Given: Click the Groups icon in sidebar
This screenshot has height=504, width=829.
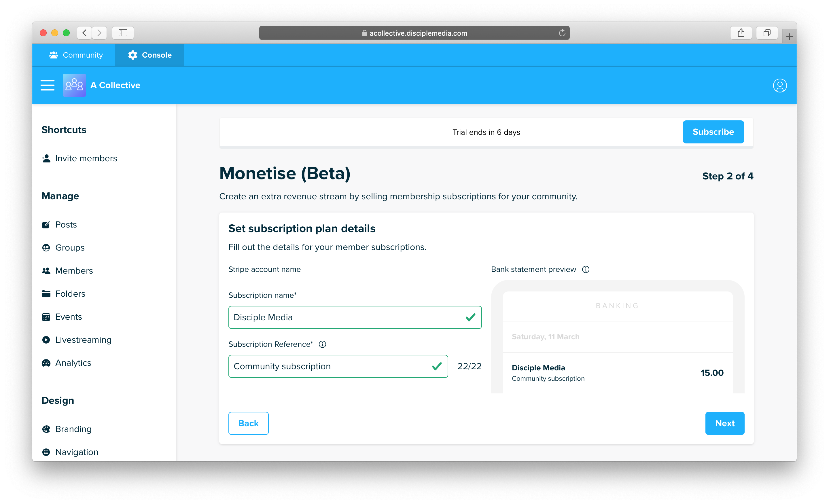Looking at the screenshot, I should (x=46, y=248).
